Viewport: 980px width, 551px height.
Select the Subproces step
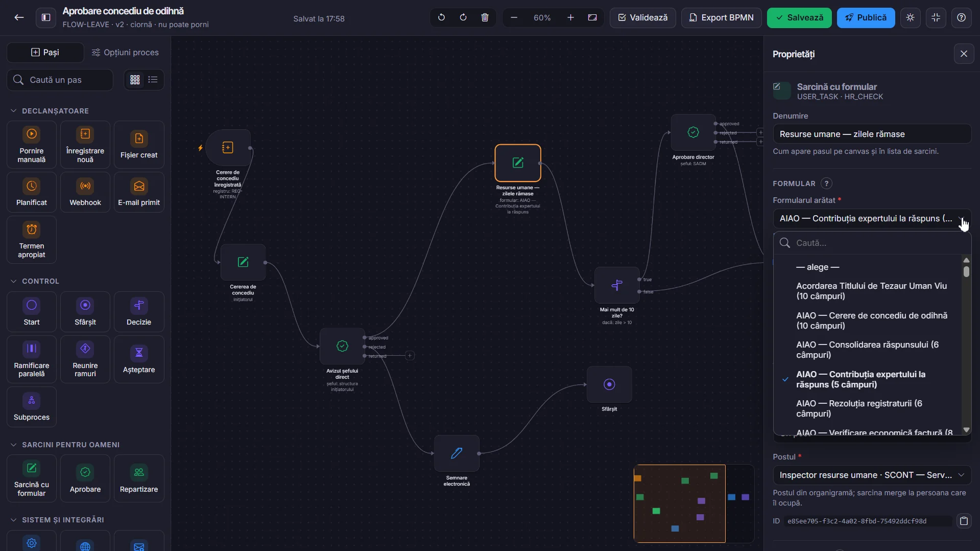[32, 407]
